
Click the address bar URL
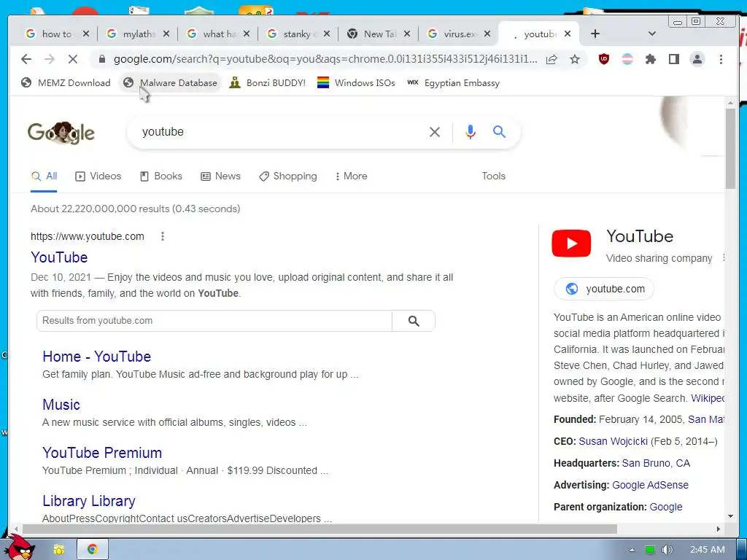(x=325, y=59)
